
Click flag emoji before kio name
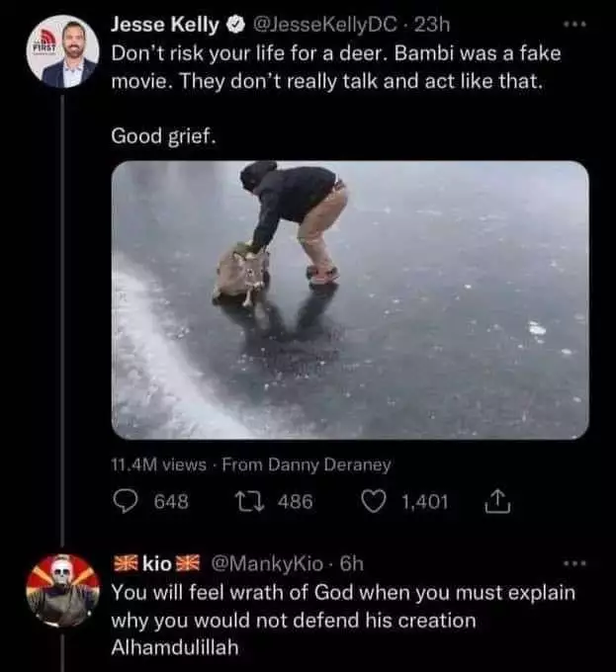point(125,563)
